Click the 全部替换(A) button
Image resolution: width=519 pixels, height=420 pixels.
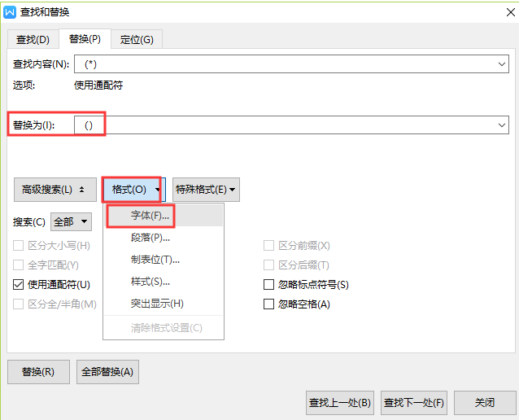[107, 372]
